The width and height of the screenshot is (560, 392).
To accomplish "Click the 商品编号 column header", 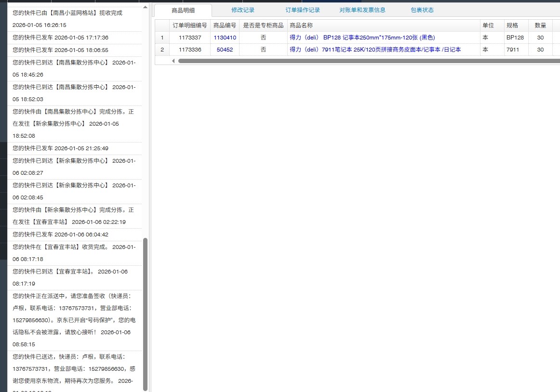I will [225, 26].
